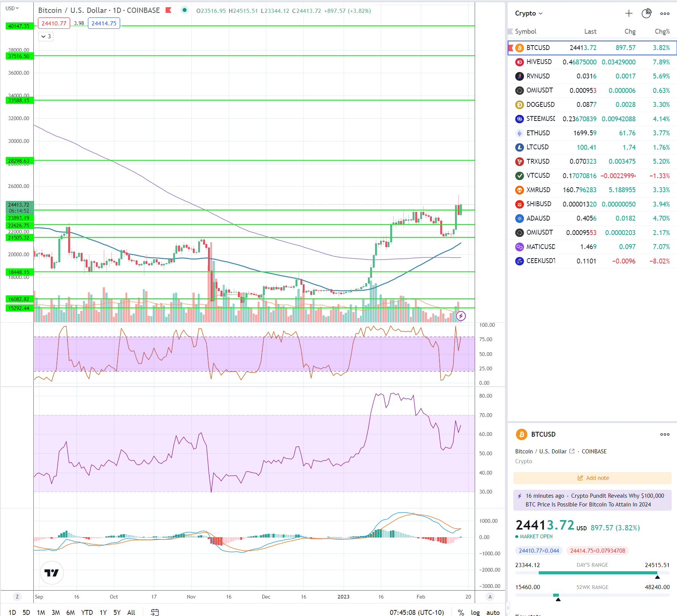Open the watchlist three-dot menu
The image size is (677, 616).
pyautogui.click(x=665, y=14)
